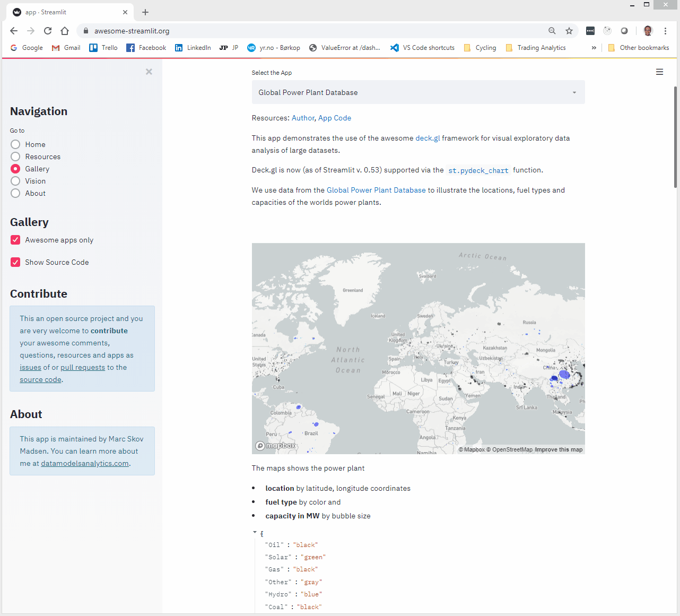
Task: Click the browser forward arrow
Action: pyautogui.click(x=31, y=31)
